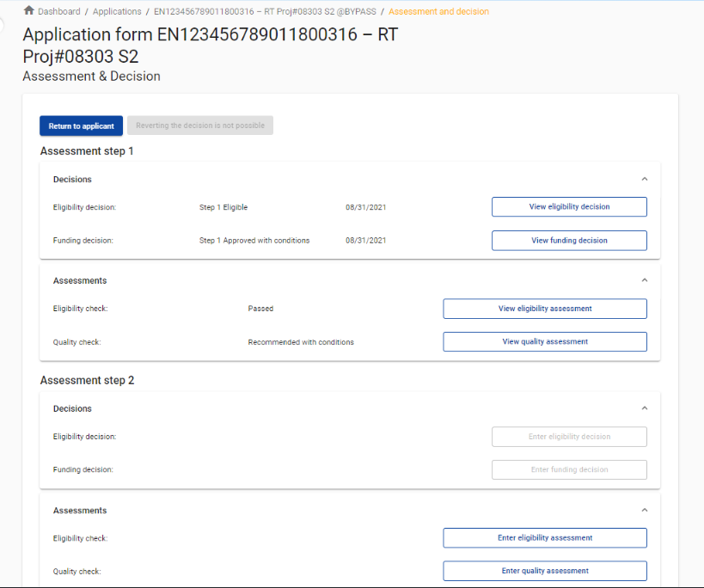
Task: Open View eligibility decision
Action: (569, 207)
